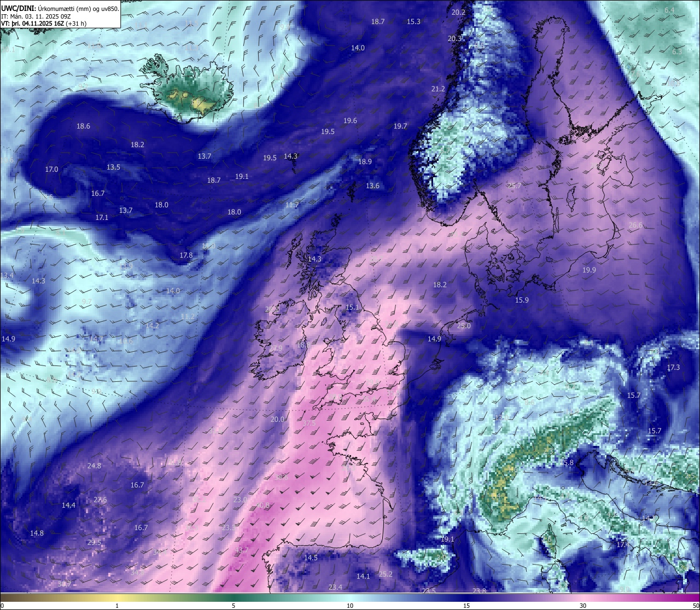Click the map value '13.5'

point(114,167)
